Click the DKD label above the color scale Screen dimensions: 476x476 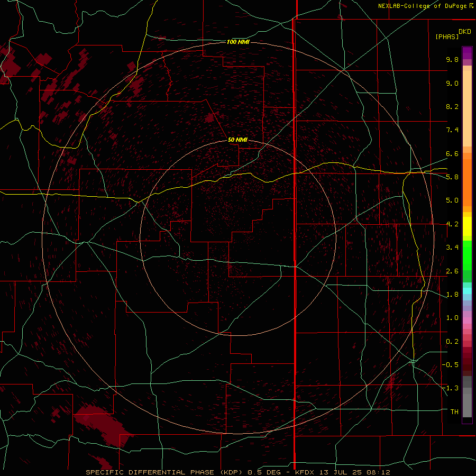pyautogui.click(x=465, y=32)
